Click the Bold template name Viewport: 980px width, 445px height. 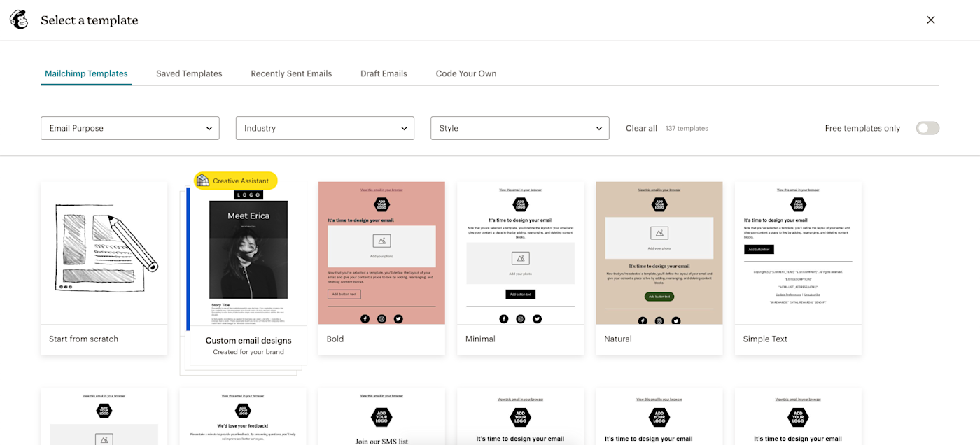(335, 339)
